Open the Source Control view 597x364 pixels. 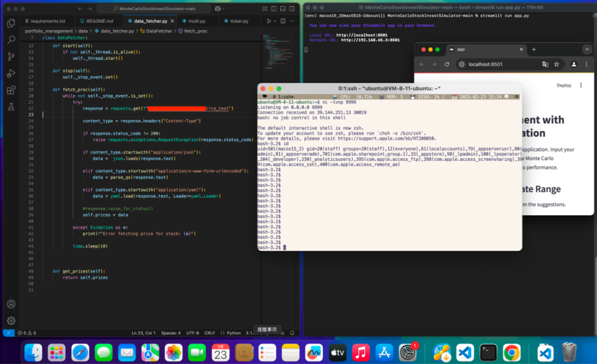point(11,56)
